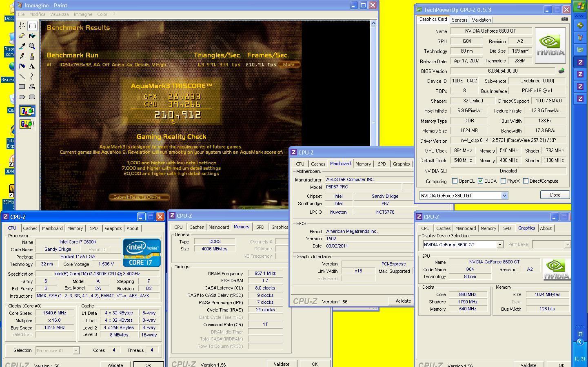Pick the Rectangle shape tool
This screenshot has height=367, width=588.
[x=22, y=86]
